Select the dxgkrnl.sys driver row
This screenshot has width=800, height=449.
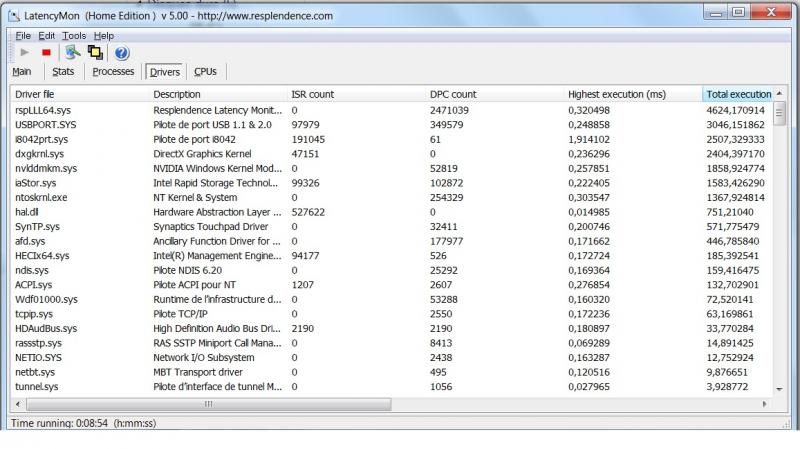point(392,154)
